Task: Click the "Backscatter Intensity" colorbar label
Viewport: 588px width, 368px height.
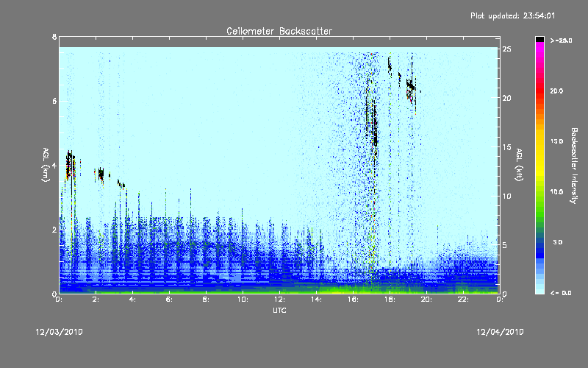Action: tap(574, 166)
